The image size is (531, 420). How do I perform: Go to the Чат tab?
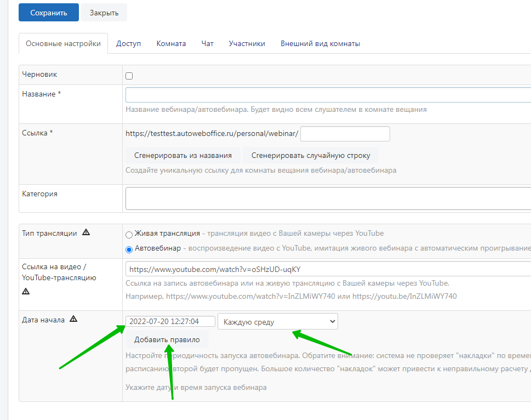point(207,44)
